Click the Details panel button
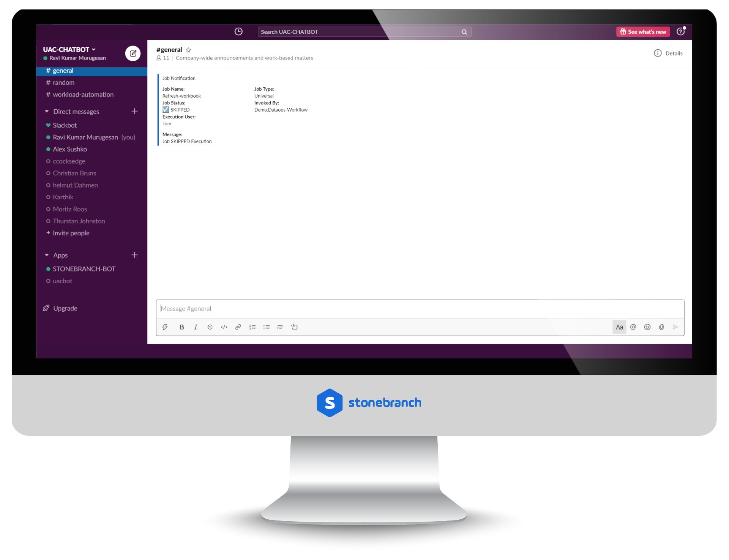This screenshot has width=729, height=560. coord(668,53)
